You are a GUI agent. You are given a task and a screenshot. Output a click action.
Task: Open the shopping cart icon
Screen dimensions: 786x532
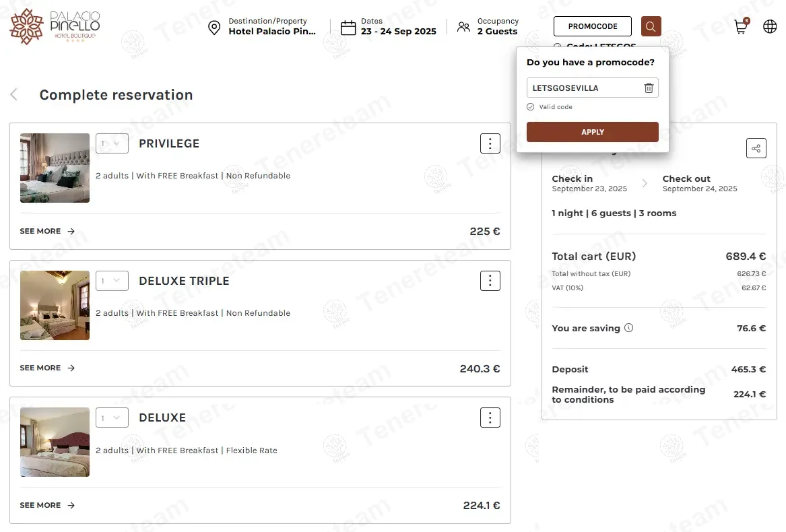(742, 26)
